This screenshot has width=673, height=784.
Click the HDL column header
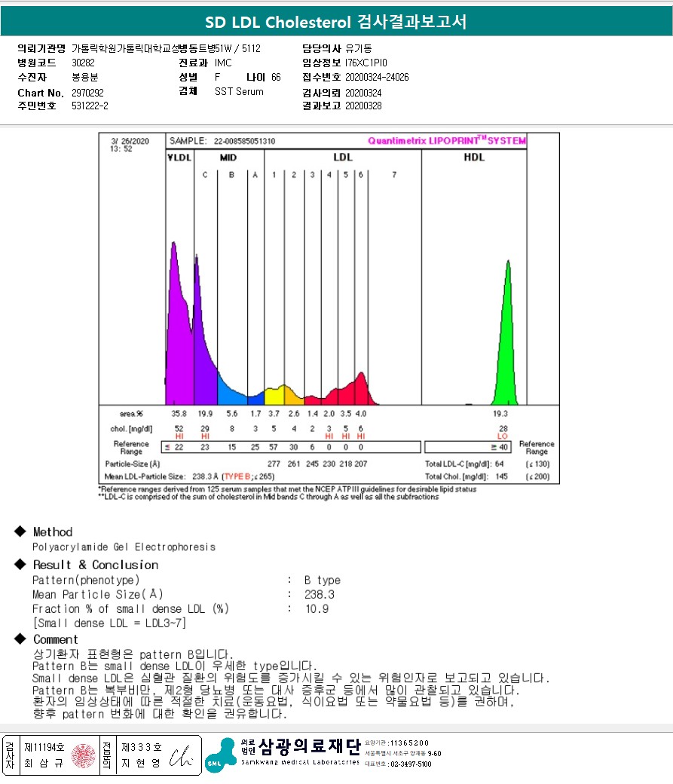(x=474, y=157)
